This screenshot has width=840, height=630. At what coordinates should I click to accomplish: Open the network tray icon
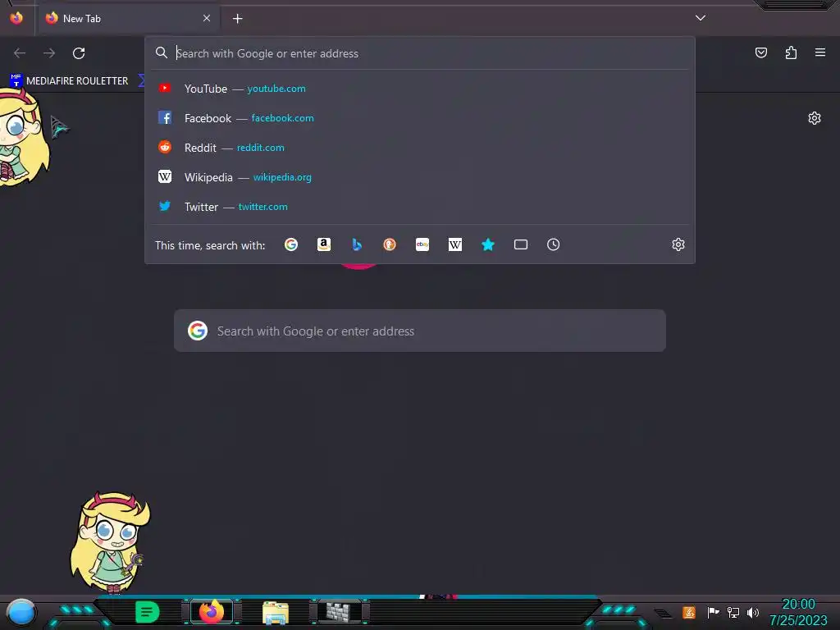tap(733, 612)
